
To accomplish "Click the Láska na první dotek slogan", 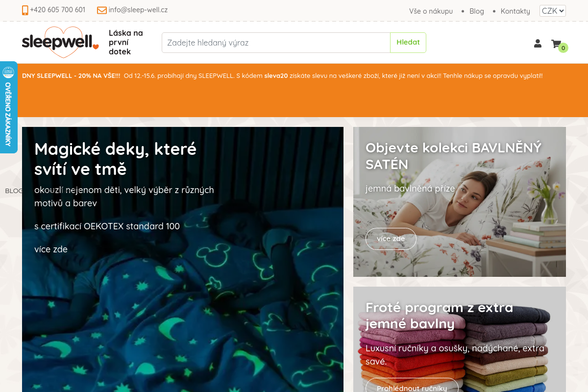I will coord(126,42).
